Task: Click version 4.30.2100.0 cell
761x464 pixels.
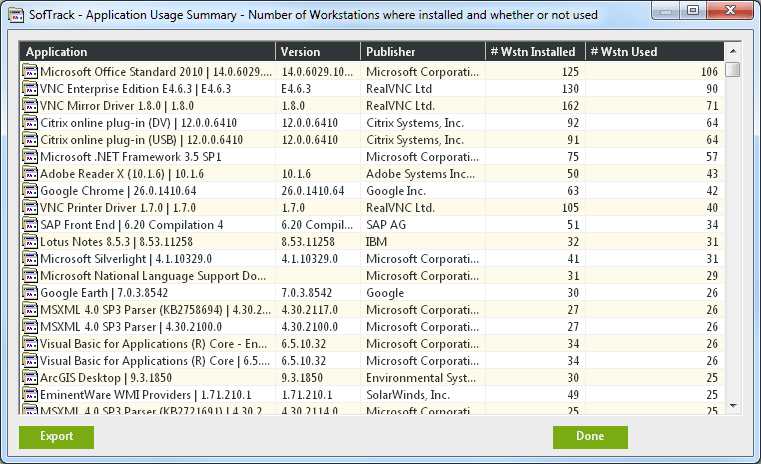Action: 310,327
